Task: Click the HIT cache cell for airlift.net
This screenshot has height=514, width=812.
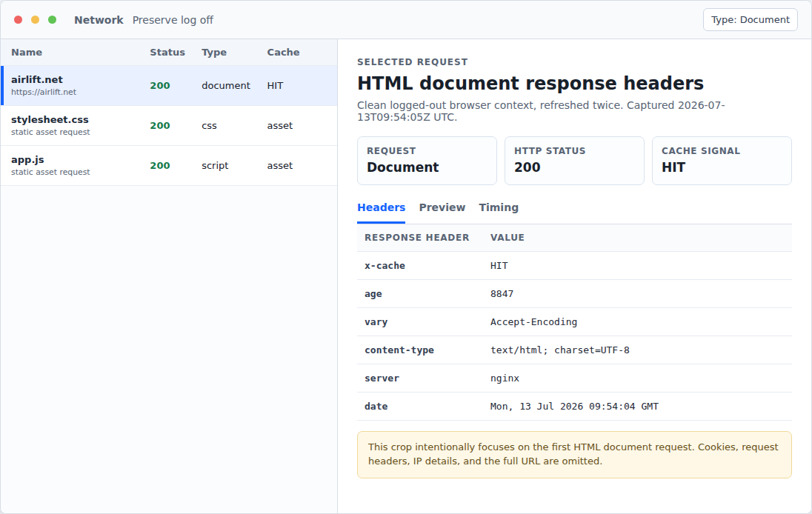Action: (x=275, y=85)
